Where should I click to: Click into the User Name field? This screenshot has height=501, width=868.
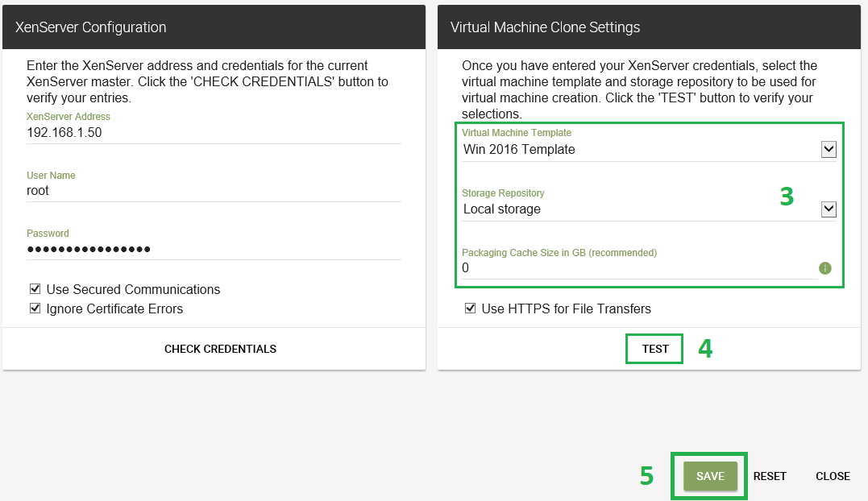214,191
